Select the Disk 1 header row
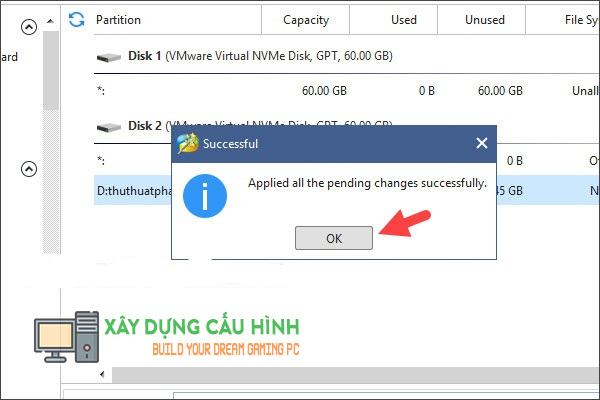The height and width of the screenshot is (400, 600). coord(347,56)
